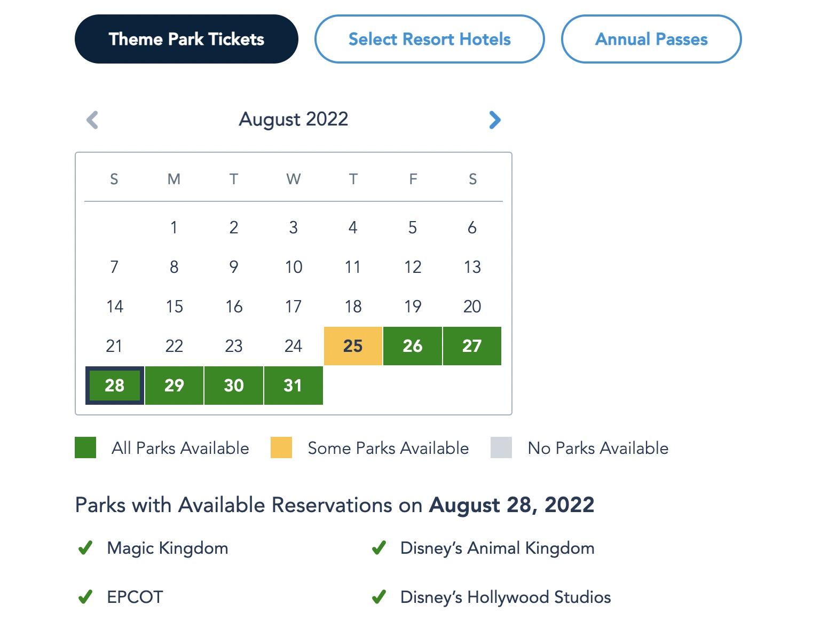Screen dimensions: 836x644
Task: Click the yellow Some Parks Available swatch
Action: 281,447
